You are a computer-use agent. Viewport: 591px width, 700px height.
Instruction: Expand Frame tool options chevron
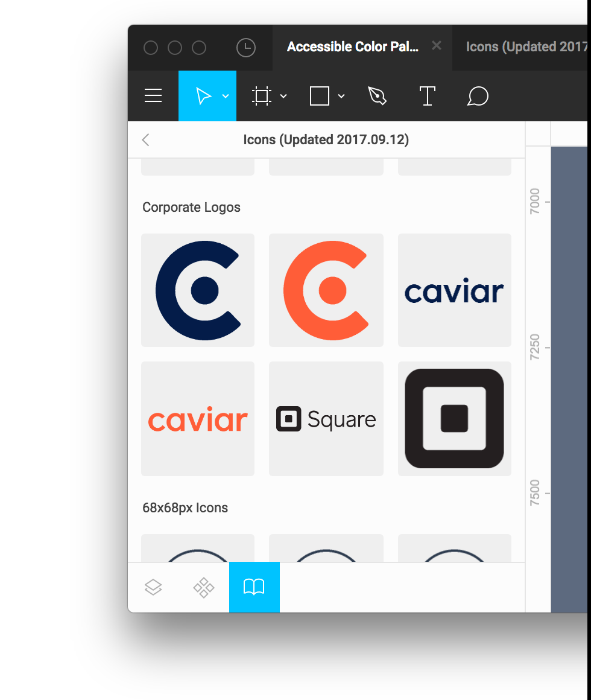point(283,96)
